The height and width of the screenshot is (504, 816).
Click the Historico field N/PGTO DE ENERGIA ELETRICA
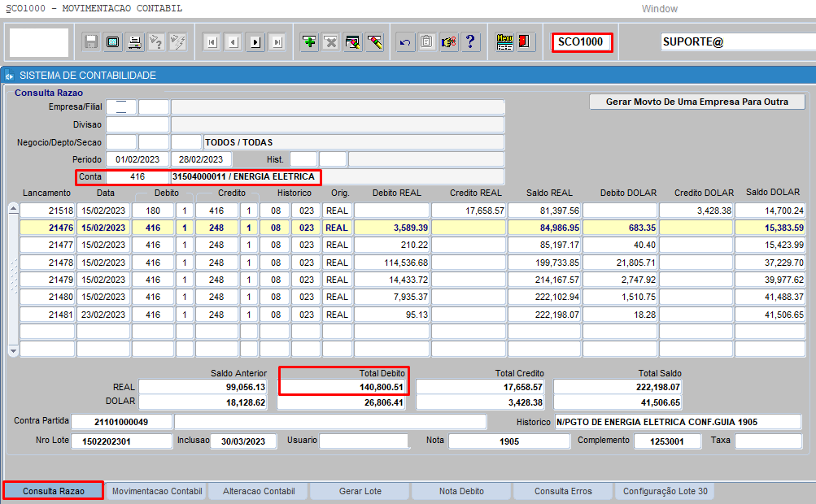point(678,422)
